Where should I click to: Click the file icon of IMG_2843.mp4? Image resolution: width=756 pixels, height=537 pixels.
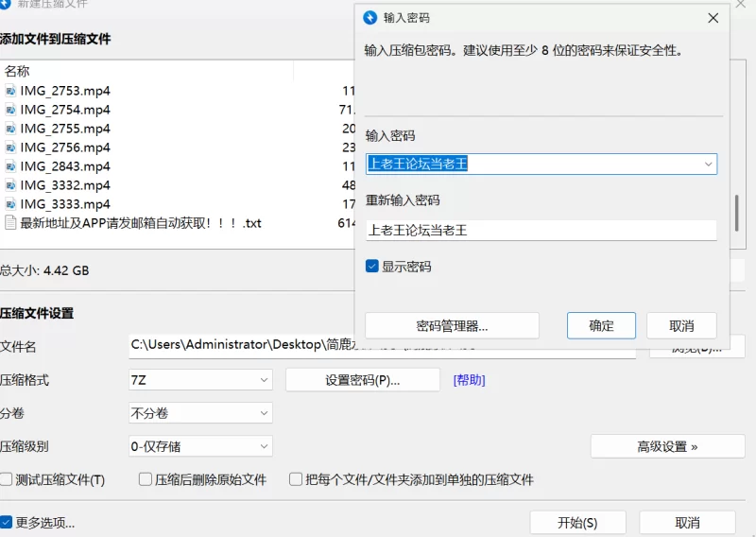pos(10,166)
